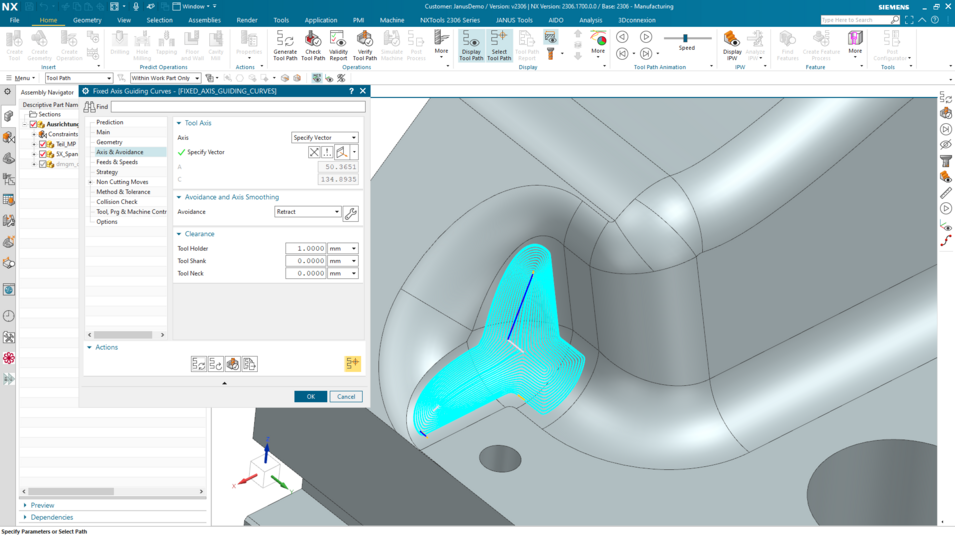
Task: Switch to Geometry ribbon tab
Action: coord(87,20)
